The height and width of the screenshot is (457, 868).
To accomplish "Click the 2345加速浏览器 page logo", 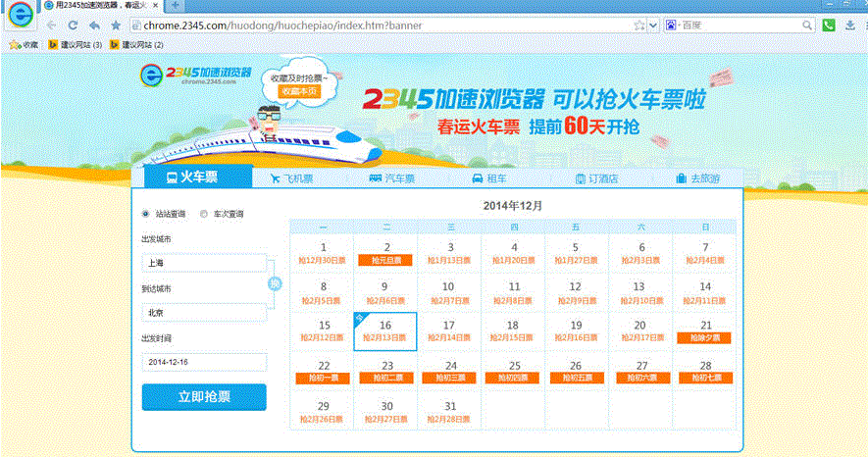I will (195, 75).
